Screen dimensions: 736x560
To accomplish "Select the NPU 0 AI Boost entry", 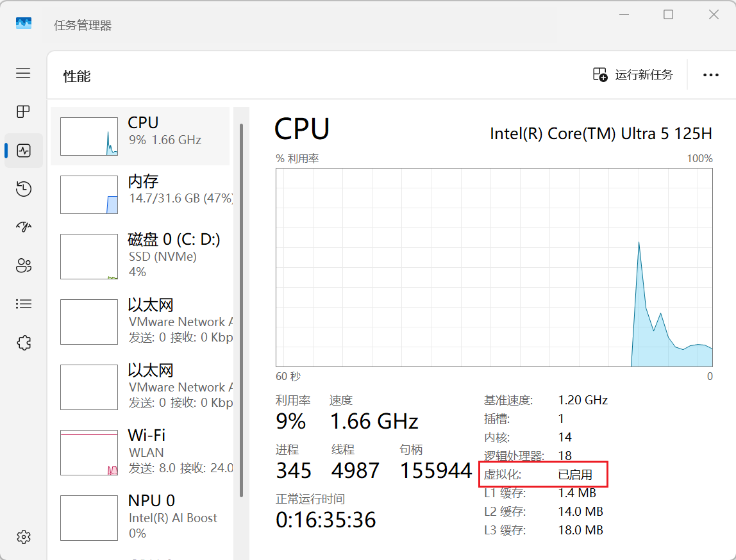I will coord(140,518).
